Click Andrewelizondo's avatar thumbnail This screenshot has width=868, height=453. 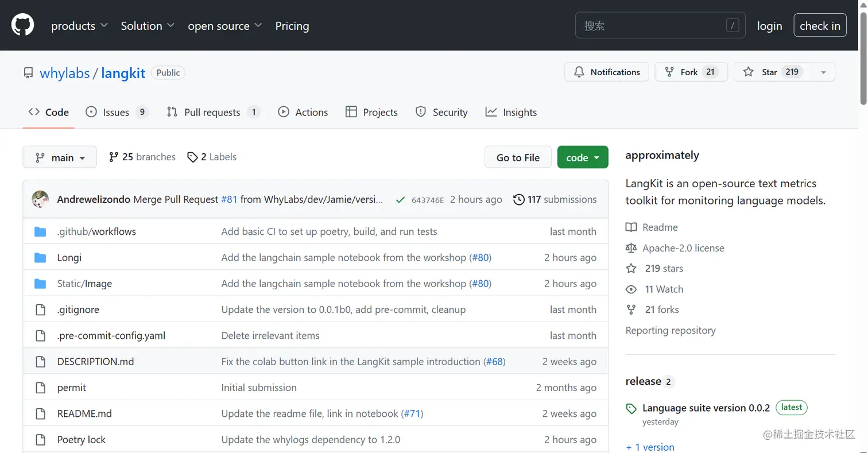click(40, 199)
